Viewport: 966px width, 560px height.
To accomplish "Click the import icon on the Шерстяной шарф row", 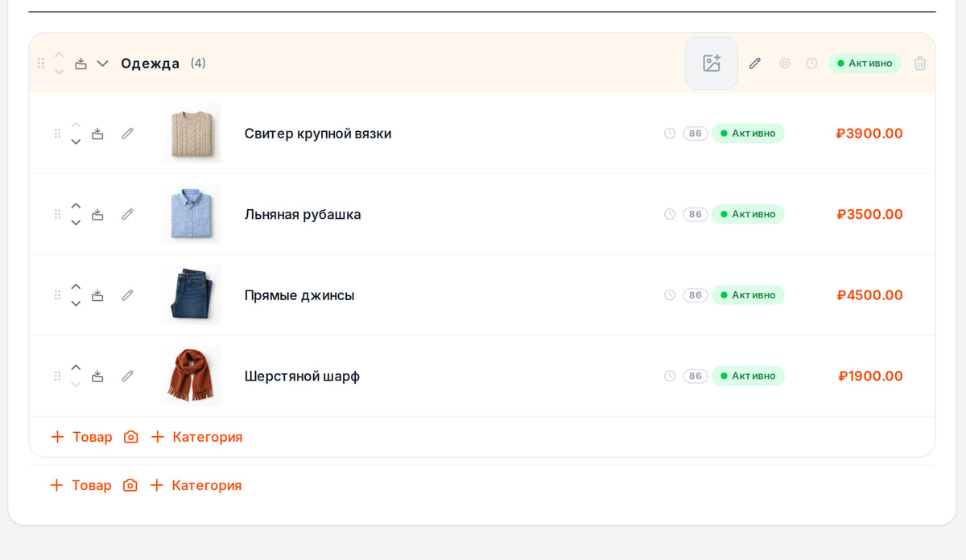I will click(x=97, y=376).
